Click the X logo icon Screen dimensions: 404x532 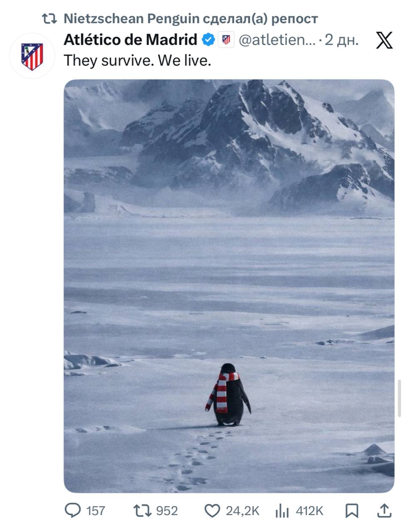click(x=384, y=40)
